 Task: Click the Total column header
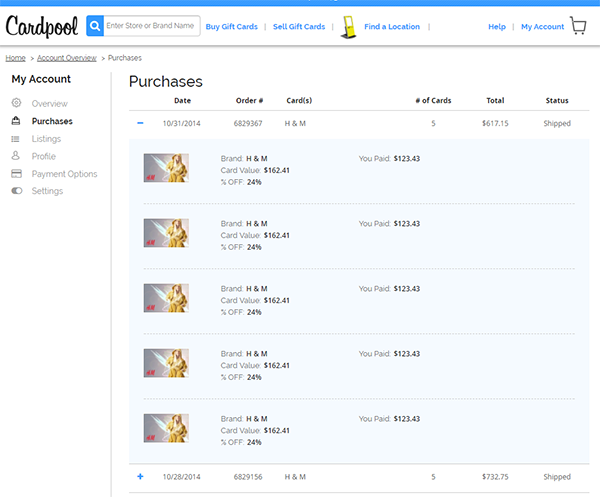(x=495, y=100)
